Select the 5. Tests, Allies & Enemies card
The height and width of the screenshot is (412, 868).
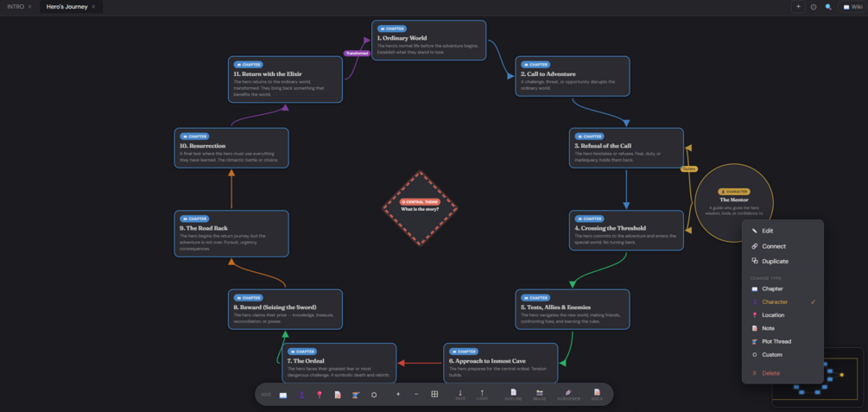(x=573, y=309)
